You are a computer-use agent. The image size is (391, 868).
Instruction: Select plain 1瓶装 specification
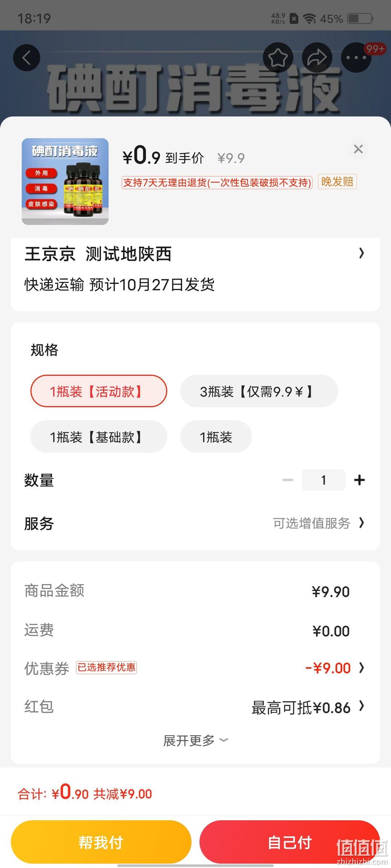tap(216, 437)
